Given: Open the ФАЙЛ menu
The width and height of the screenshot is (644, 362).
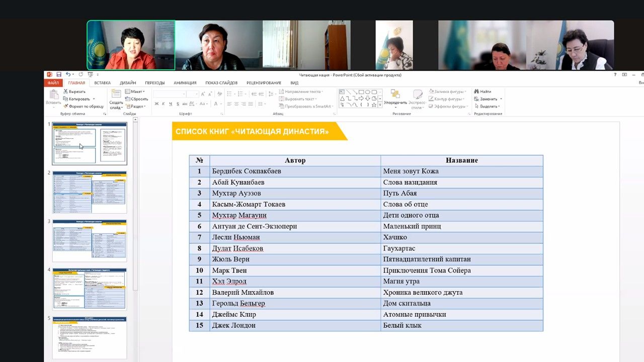Looking at the screenshot, I should coord(53,83).
